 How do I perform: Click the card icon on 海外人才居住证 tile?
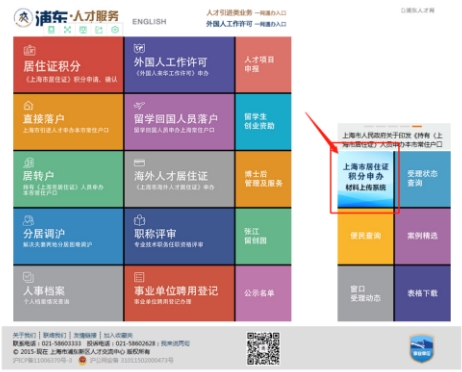(139, 163)
